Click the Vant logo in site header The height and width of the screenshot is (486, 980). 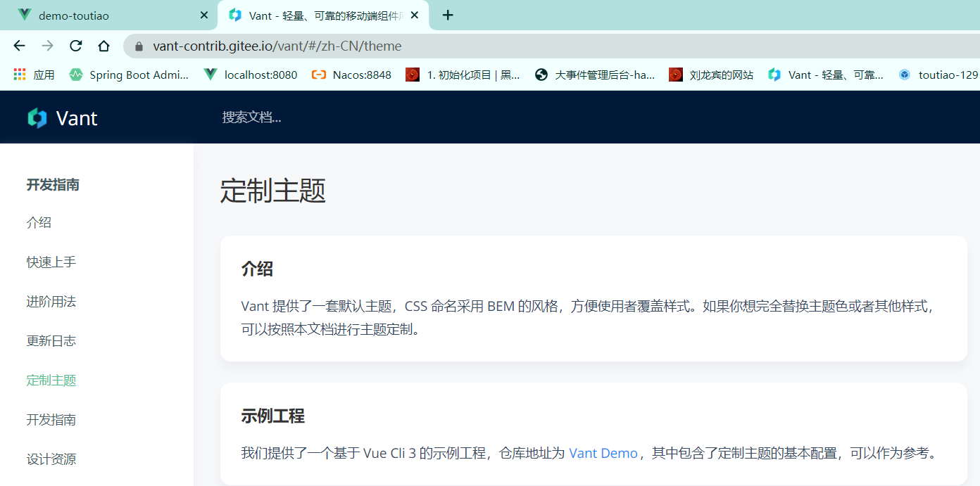click(63, 117)
